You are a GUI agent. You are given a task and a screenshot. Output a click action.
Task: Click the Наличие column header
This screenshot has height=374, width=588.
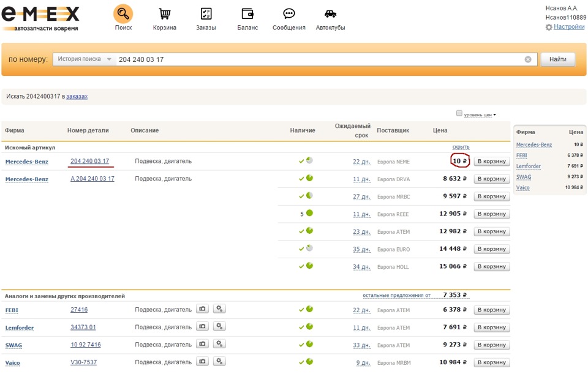point(303,130)
